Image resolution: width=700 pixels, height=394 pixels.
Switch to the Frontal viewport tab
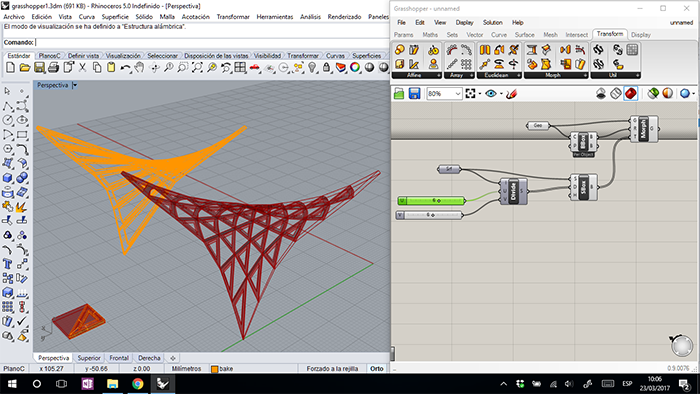(119, 358)
